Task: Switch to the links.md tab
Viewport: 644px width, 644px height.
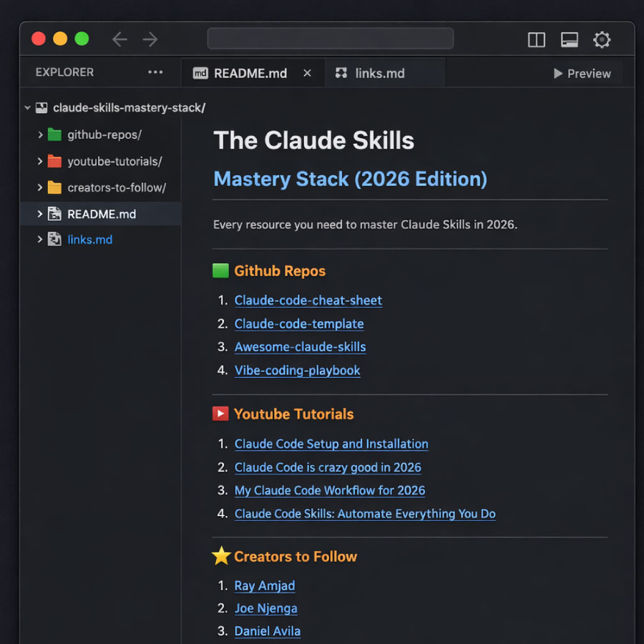Action: (386, 73)
